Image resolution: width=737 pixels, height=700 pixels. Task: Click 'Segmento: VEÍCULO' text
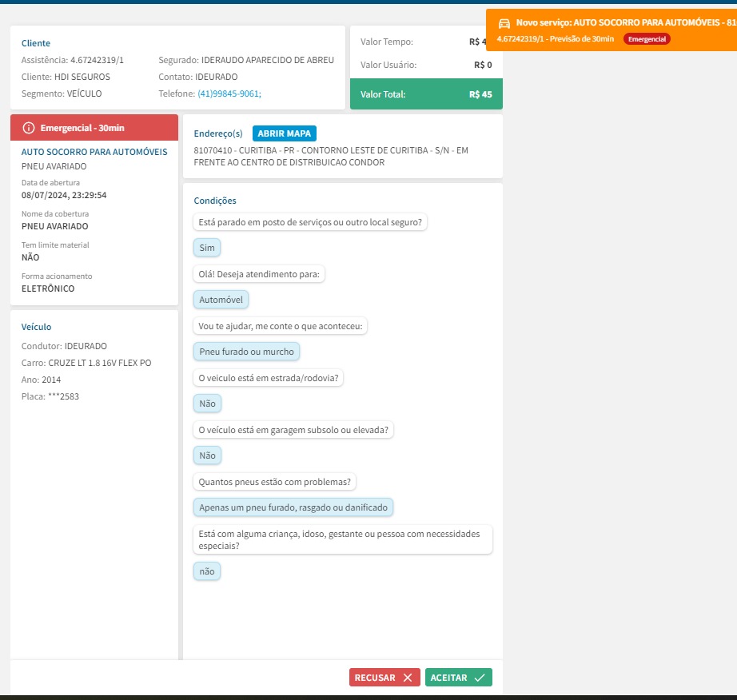click(x=62, y=93)
